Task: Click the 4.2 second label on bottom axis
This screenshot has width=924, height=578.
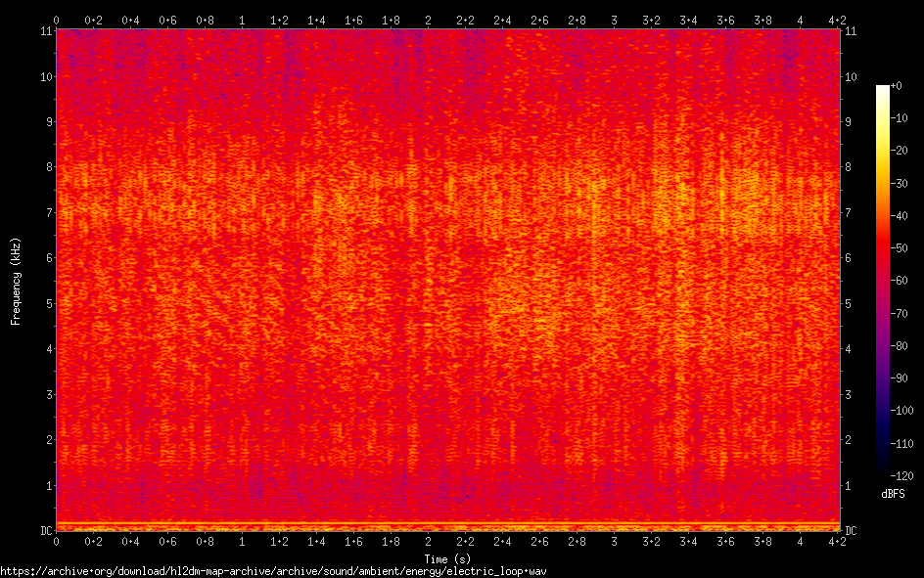Action: point(837,541)
